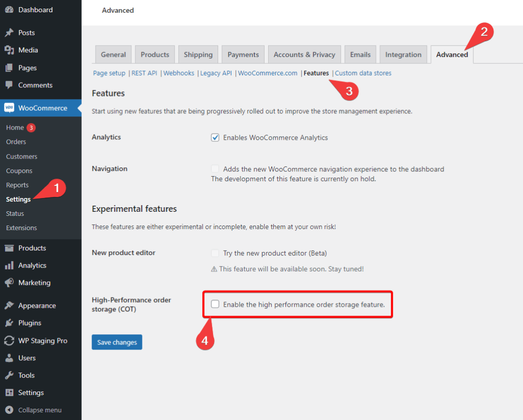Open the Dashboard menu label
The image size is (523, 420).
point(35,10)
